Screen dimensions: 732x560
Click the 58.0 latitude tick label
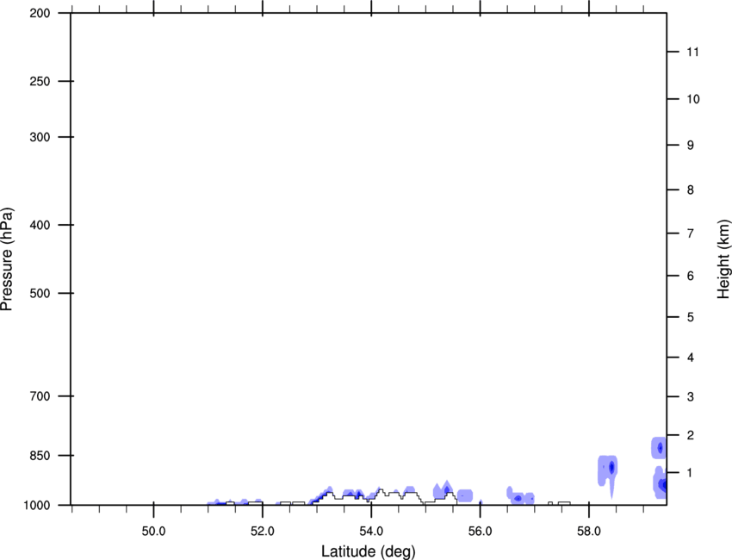[x=589, y=532]
